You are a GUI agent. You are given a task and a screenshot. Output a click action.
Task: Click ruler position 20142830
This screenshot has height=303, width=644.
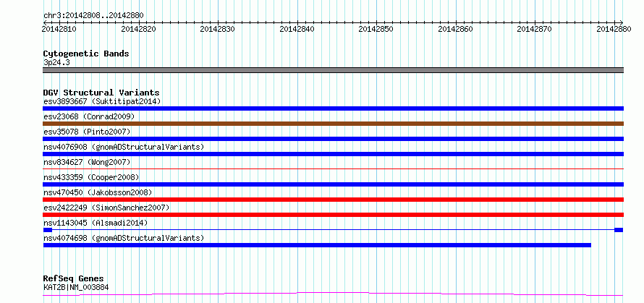tap(217, 29)
